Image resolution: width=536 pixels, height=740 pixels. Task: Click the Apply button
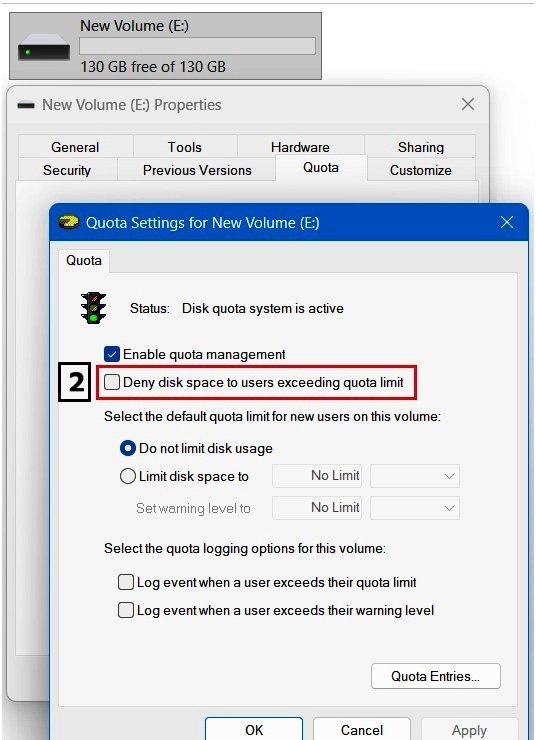(469, 729)
